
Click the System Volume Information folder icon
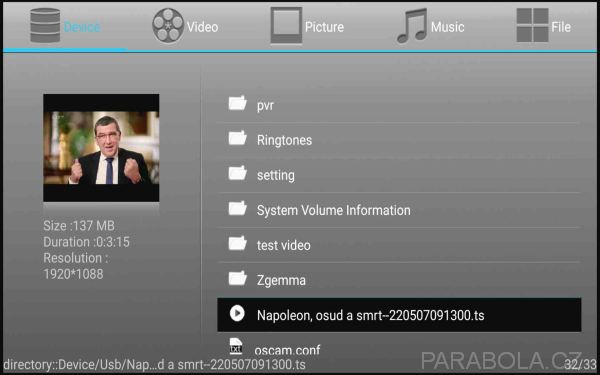tap(238, 208)
